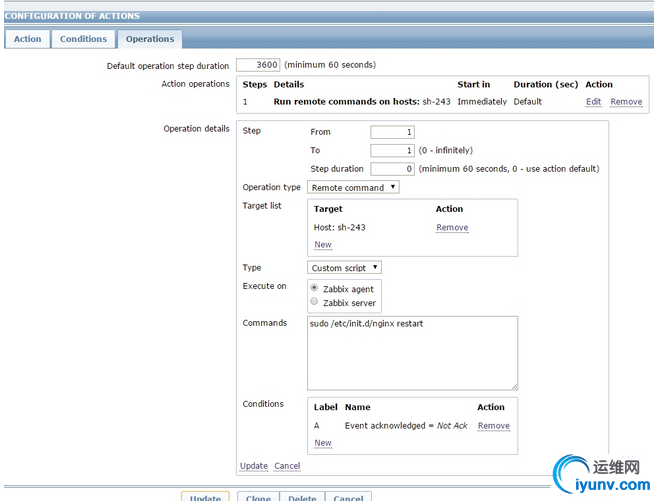
Task: Remove the Event acknowledged condition
Action: tap(494, 426)
